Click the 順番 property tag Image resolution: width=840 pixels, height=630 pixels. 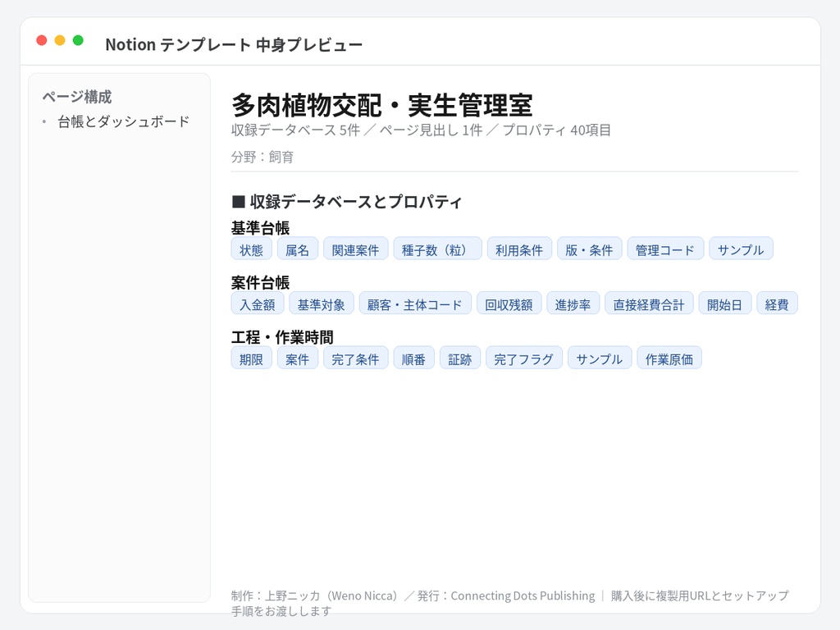413,358
